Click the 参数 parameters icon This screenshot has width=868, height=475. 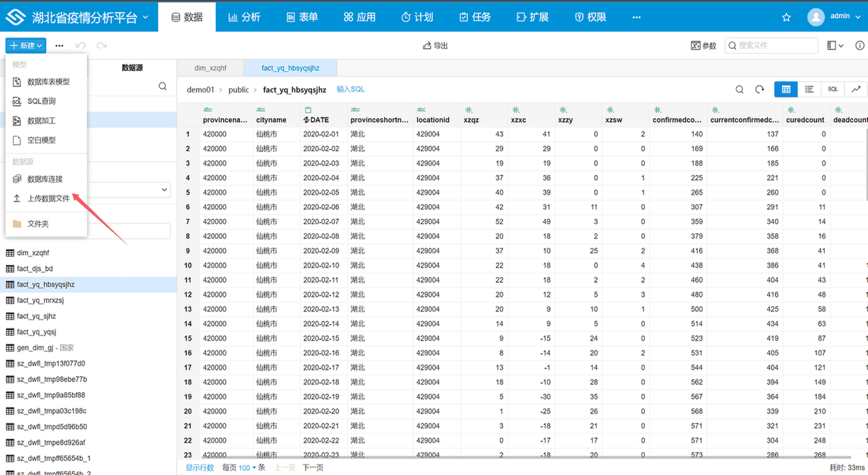[x=695, y=45]
